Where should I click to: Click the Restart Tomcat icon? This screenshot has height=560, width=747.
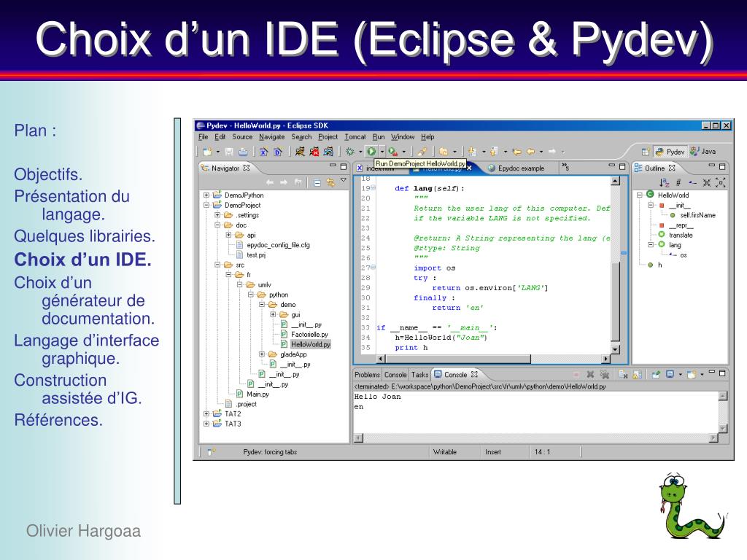pos(328,152)
